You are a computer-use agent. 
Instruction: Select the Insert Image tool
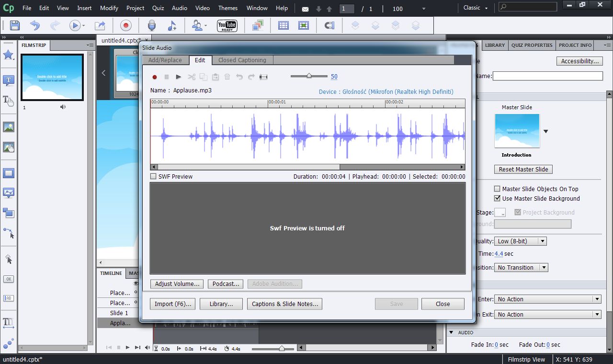coord(8,127)
